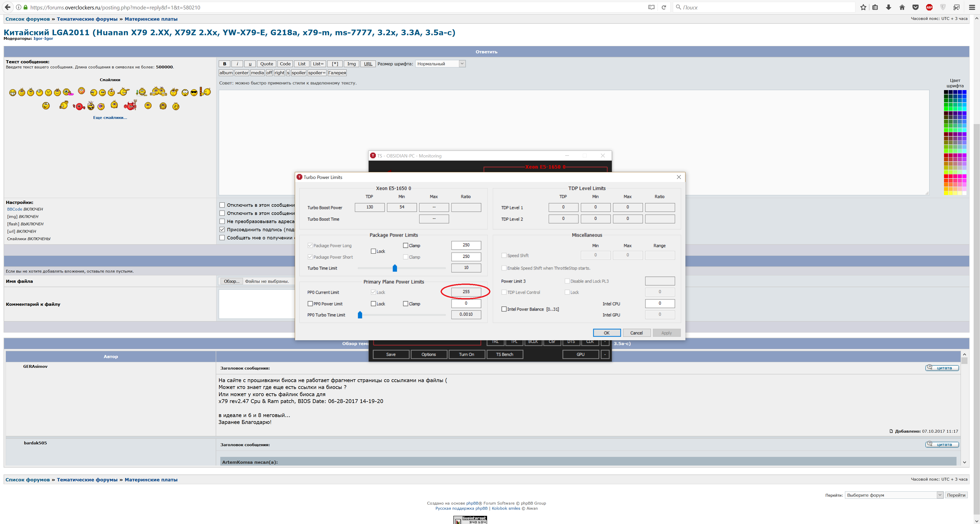Image resolution: width=980 pixels, height=524 pixels.
Task: Click 'Еще смайлики...' link
Action: (110, 117)
